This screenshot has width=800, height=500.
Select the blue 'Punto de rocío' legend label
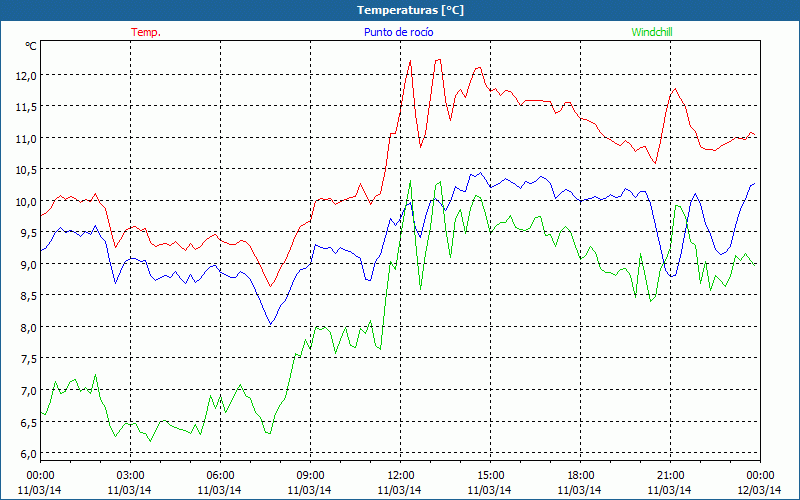point(398,32)
